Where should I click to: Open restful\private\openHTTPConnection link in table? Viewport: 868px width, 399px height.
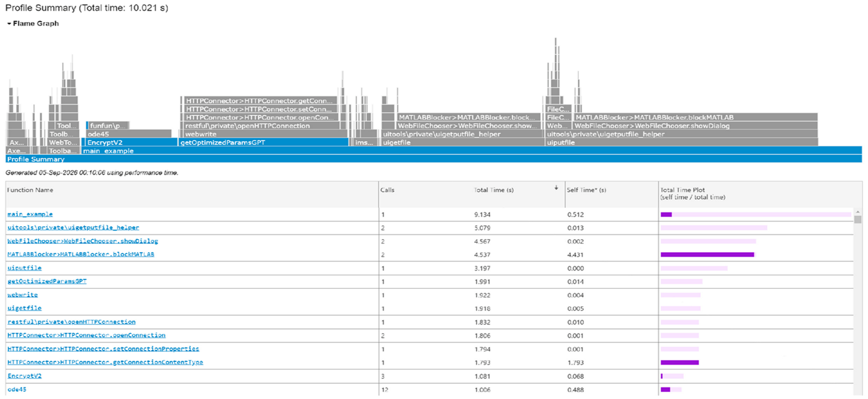pyautogui.click(x=71, y=322)
